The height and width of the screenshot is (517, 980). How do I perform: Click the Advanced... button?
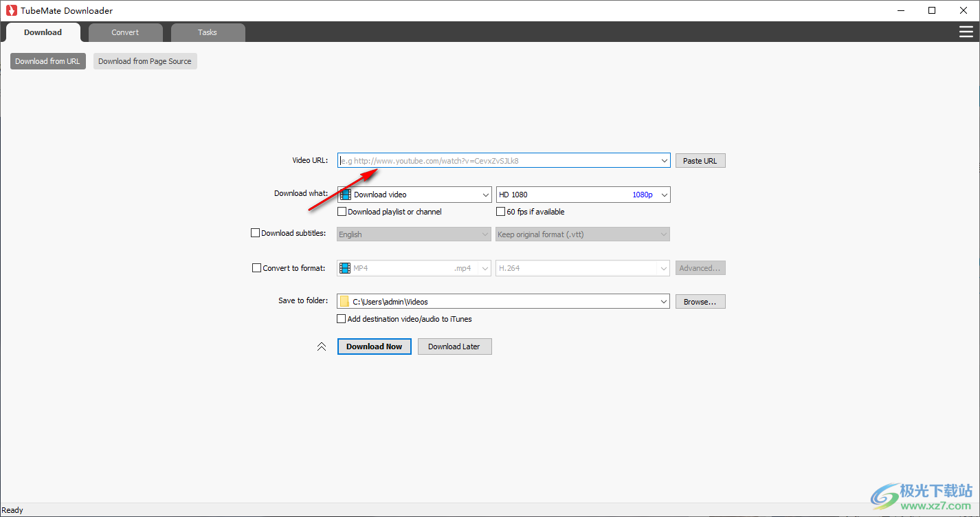tap(700, 268)
